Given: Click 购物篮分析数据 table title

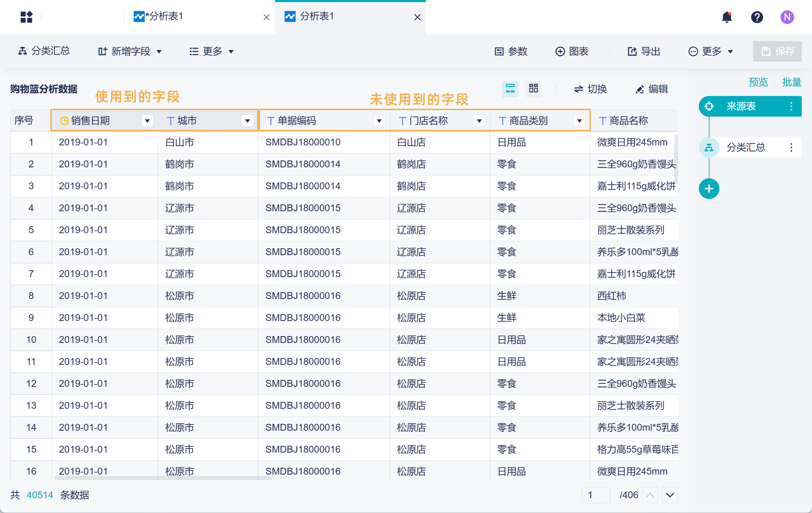Looking at the screenshot, I should coord(44,89).
